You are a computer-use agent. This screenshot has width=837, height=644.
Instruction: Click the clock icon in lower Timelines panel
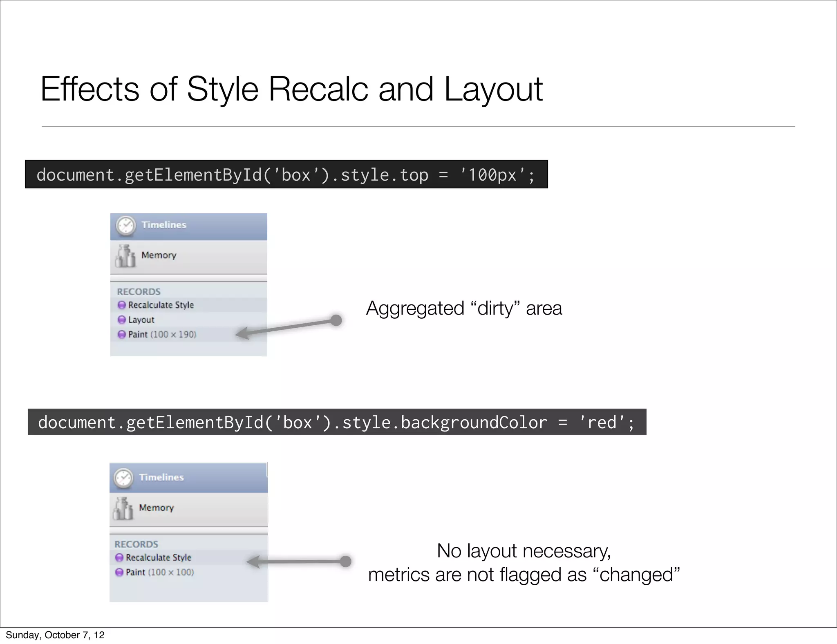click(x=123, y=478)
